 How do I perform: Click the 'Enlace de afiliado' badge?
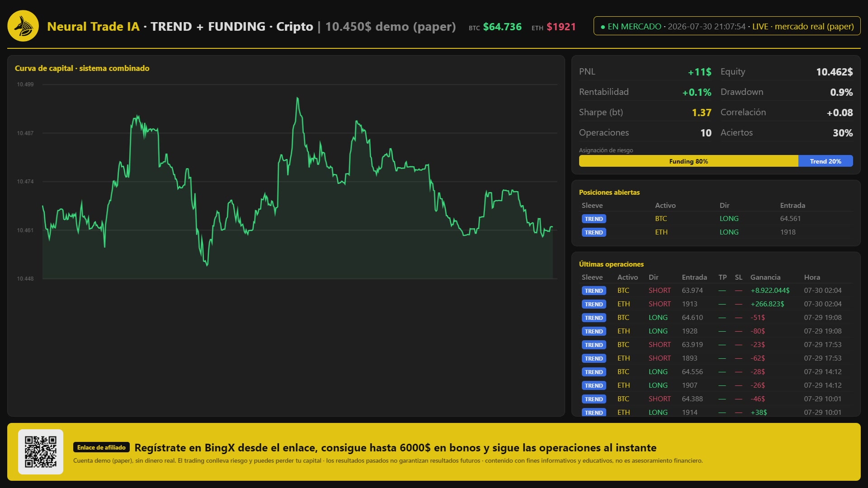click(101, 447)
